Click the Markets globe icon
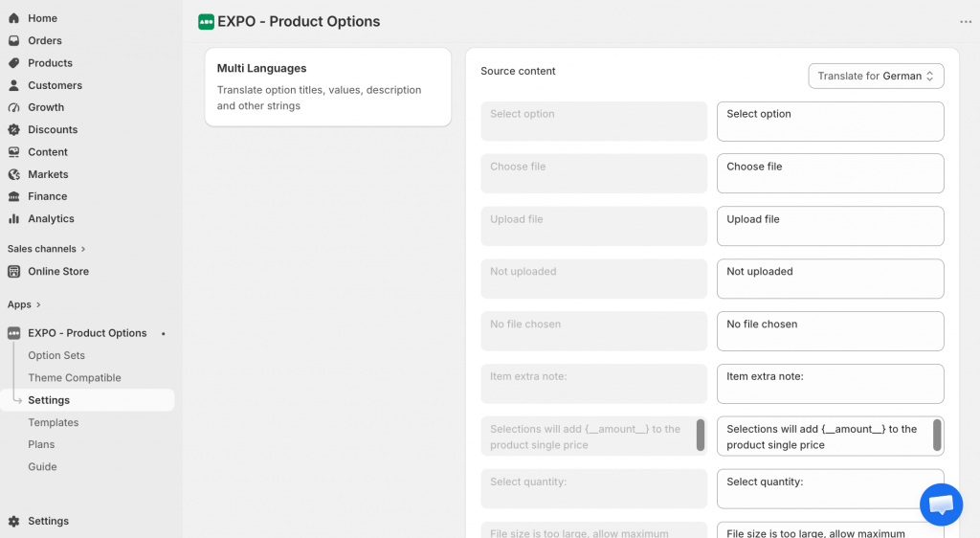Screen dimensions: 980x538 (x=13, y=174)
